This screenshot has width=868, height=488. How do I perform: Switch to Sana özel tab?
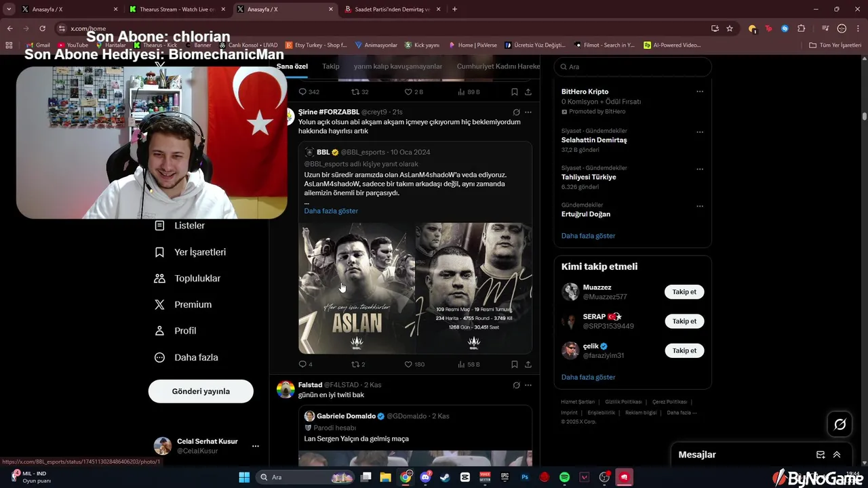pos(292,66)
